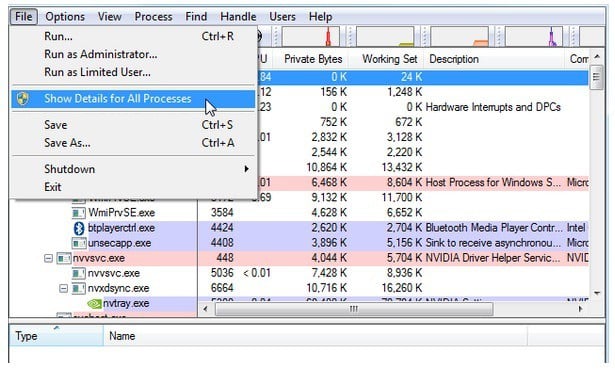The width and height of the screenshot is (615, 378).
Task: Open the Find menu
Action: pyautogui.click(x=196, y=16)
